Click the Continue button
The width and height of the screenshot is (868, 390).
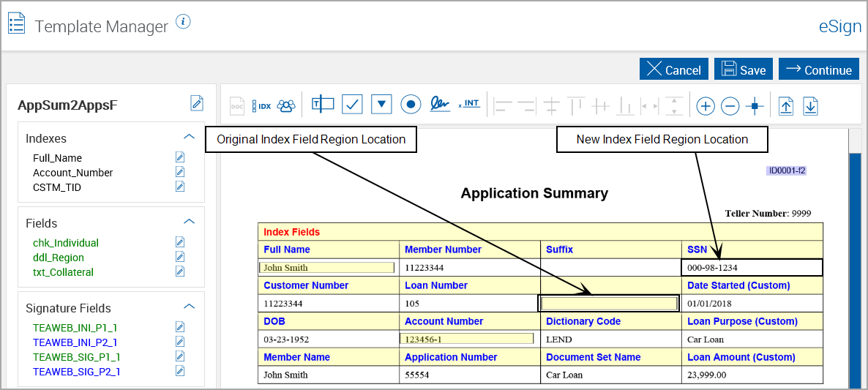pos(819,70)
